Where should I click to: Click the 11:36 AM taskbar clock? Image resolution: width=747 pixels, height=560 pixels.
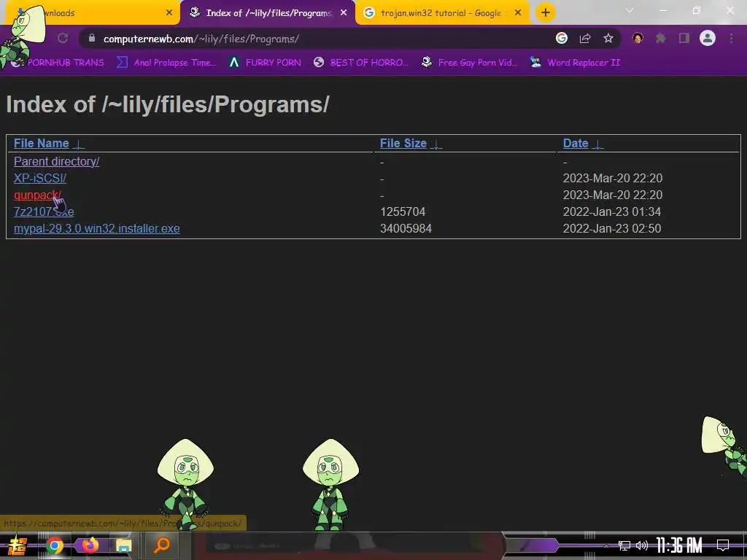(679, 545)
